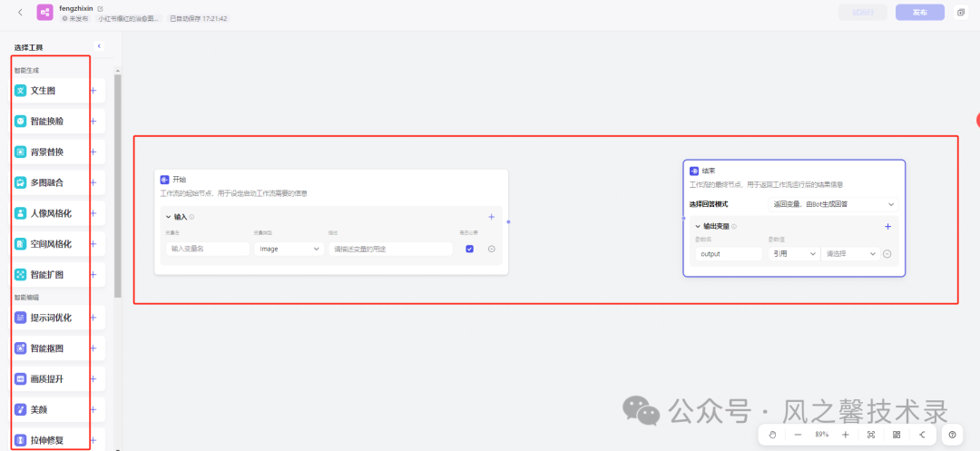Zoom in the canvas with plus
The width and height of the screenshot is (980, 451).
[845, 435]
